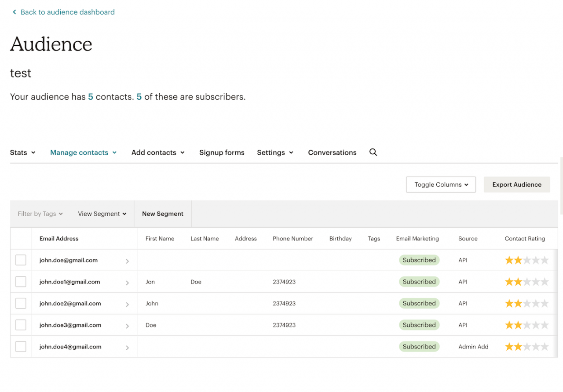Click the Last Name column header
The height and width of the screenshot is (392, 563).
(x=205, y=239)
